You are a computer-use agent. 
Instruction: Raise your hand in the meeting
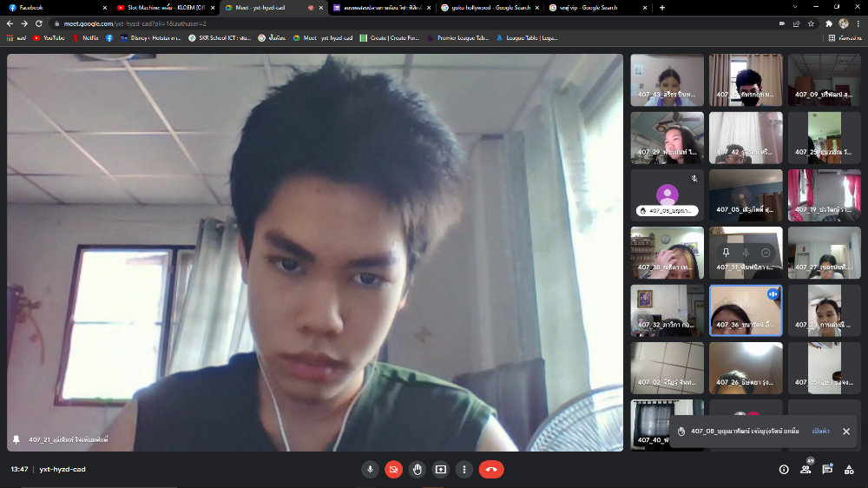[x=417, y=469]
